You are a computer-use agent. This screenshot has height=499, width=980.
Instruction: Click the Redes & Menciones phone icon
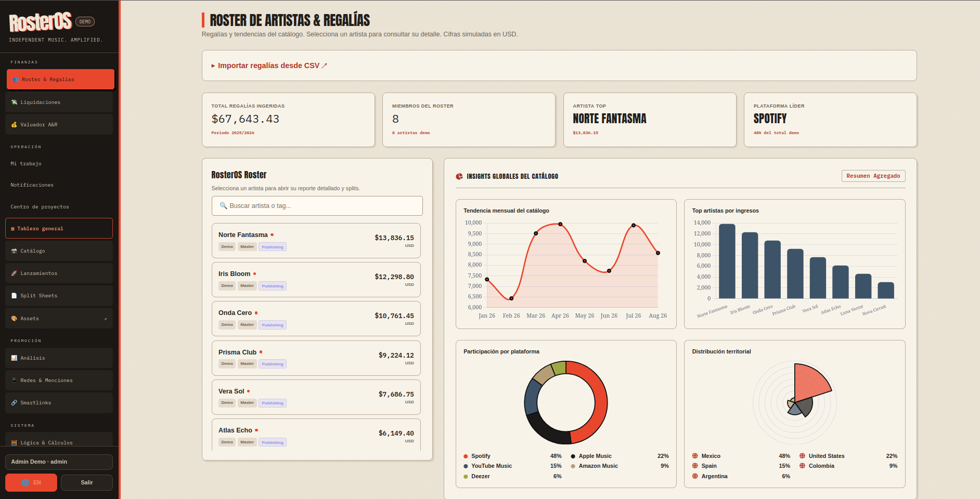coord(14,380)
